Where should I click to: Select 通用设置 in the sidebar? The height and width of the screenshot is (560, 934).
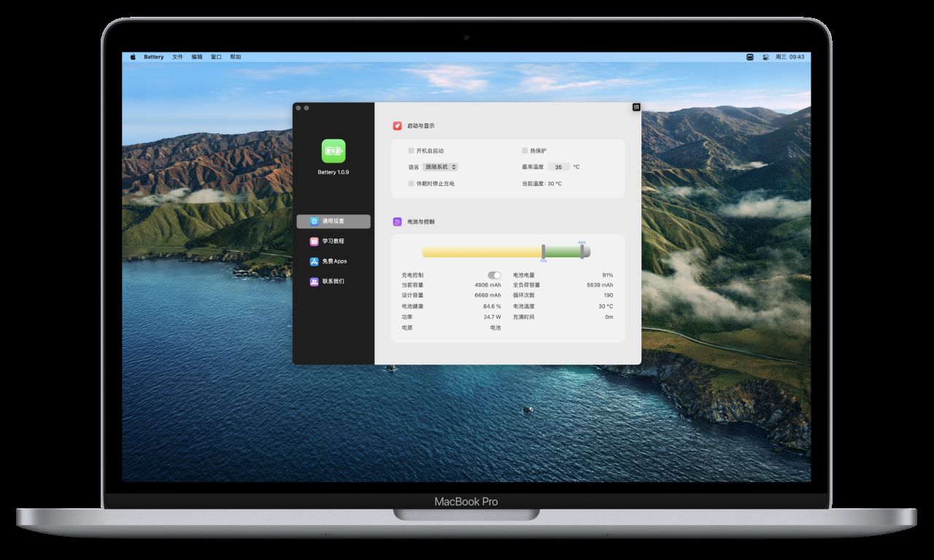pyautogui.click(x=333, y=221)
